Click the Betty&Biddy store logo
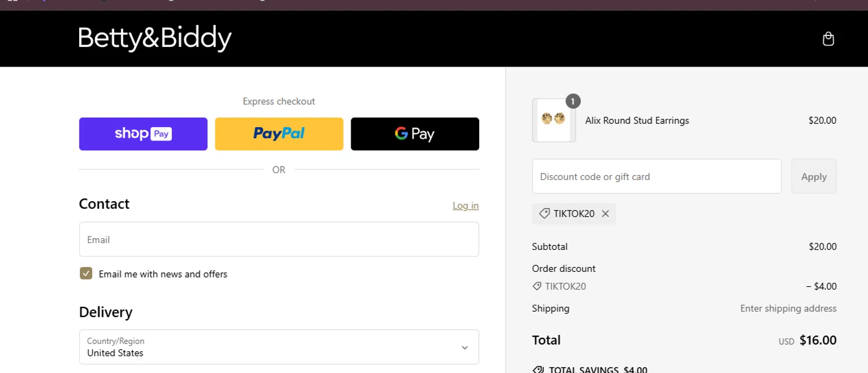 click(x=155, y=39)
